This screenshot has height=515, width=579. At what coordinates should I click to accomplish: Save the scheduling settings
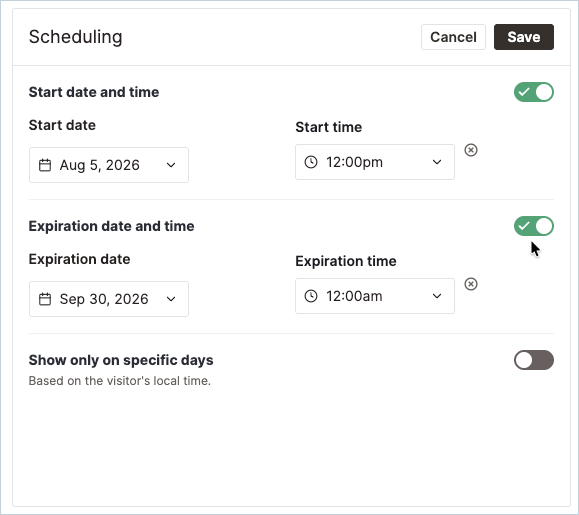tap(524, 37)
